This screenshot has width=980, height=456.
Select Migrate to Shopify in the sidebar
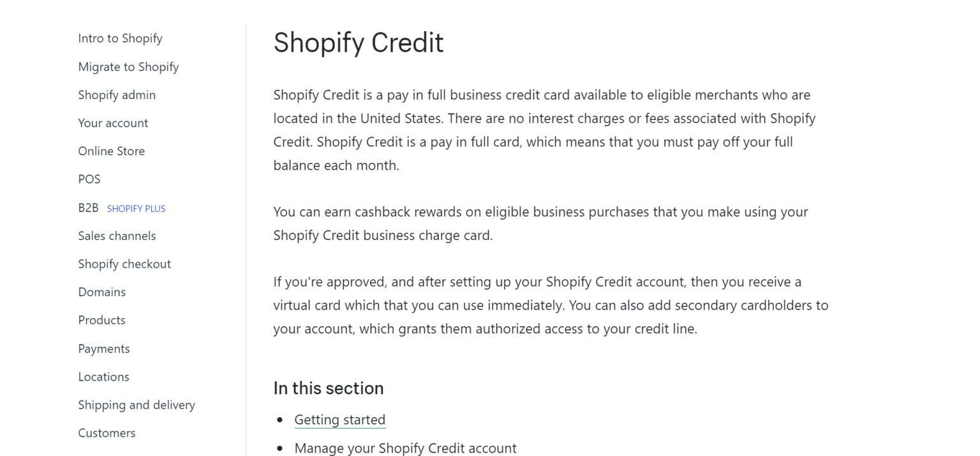coord(128,66)
